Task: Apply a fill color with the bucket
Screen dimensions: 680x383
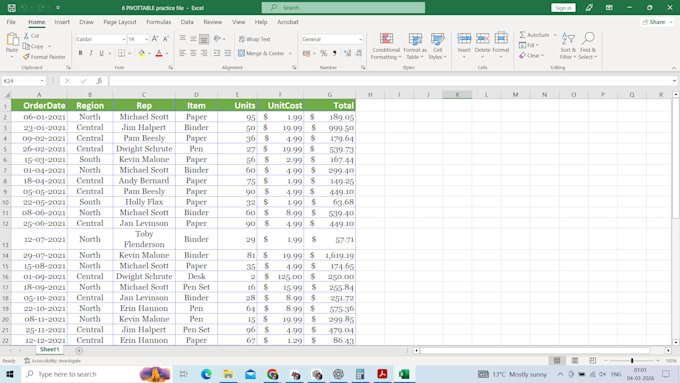Action: (x=141, y=53)
